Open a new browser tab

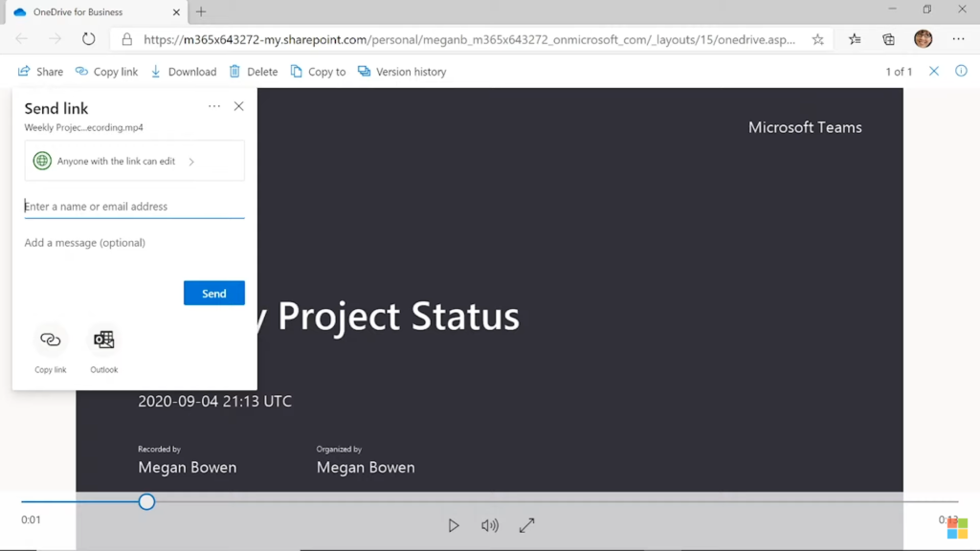point(201,11)
